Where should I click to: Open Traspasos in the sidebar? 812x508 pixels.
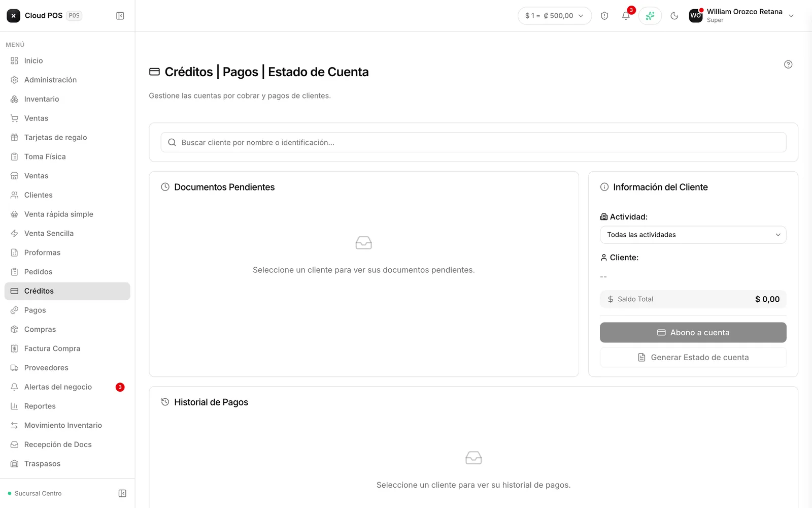[67, 464]
